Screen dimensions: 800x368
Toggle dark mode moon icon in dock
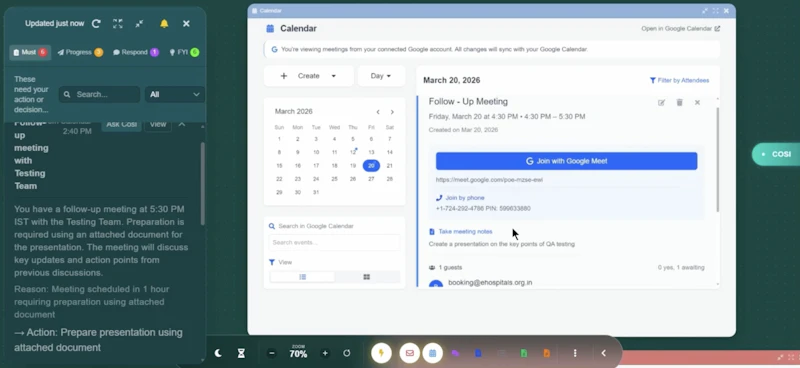[218, 353]
